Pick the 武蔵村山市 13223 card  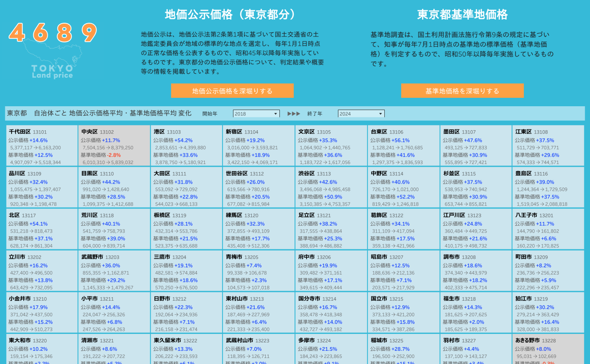259,349
